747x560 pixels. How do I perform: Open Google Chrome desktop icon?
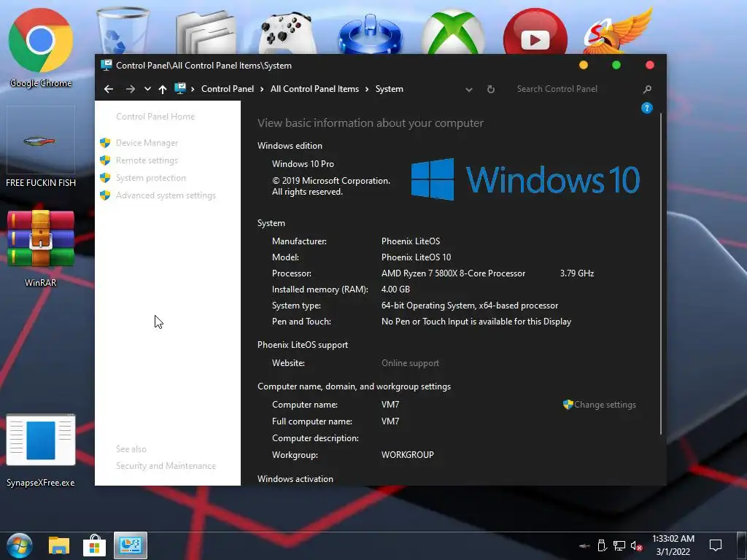(41, 47)
